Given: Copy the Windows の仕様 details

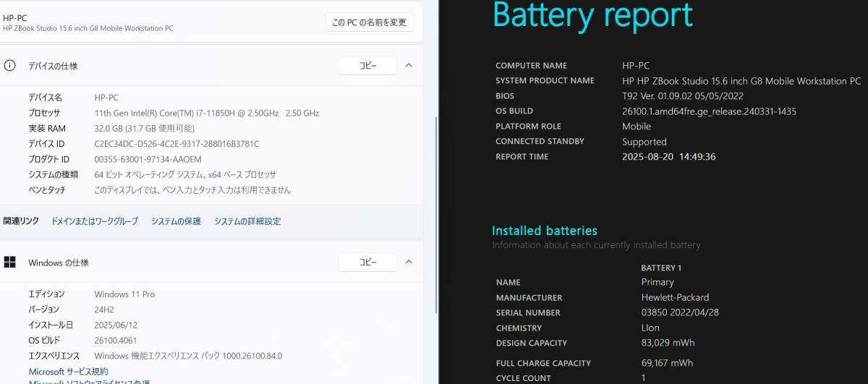Looking at the screenshot, I should pyautogui.click(x=367, y=262).
